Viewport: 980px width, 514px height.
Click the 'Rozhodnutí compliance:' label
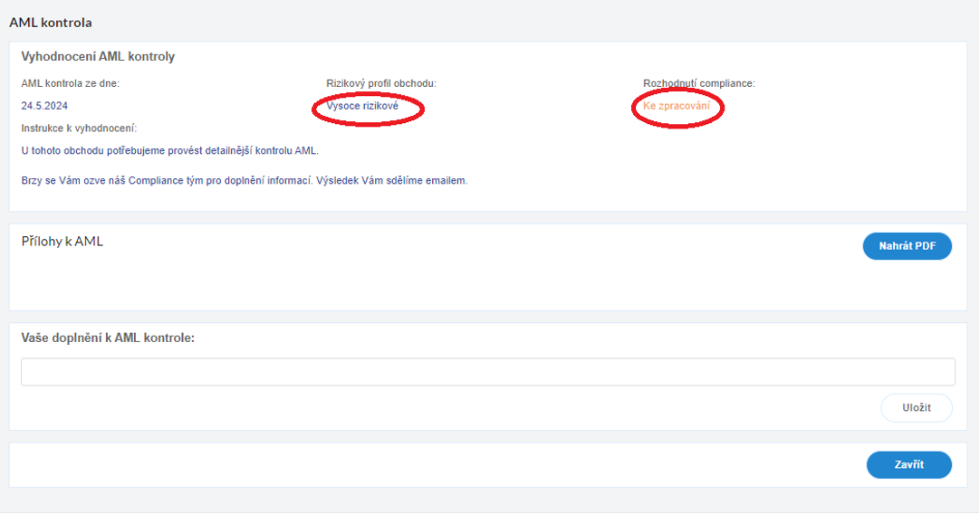tap(698, 83)
